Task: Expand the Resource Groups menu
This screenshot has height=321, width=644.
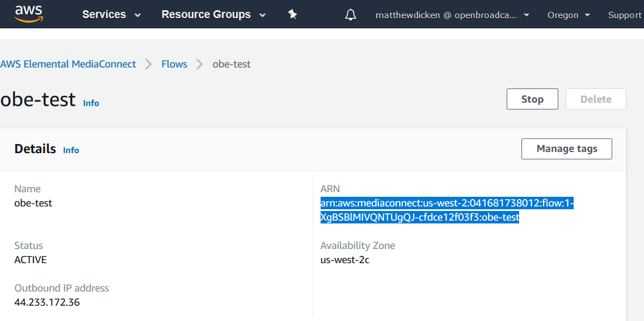Action: (213, 15)
